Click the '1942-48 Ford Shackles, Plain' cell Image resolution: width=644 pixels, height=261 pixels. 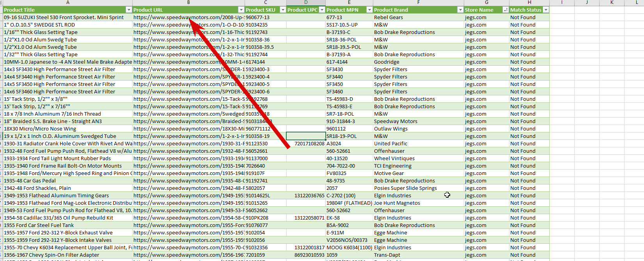pos(67,188)
